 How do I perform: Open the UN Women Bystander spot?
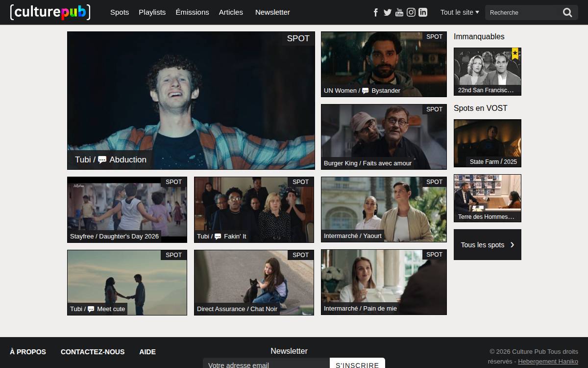384,64
